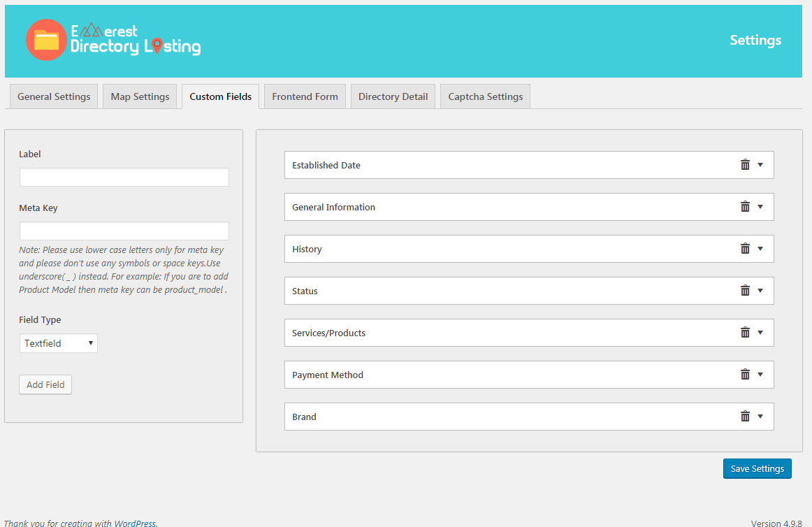Expand the Payment Method field
The width and height of the screenshot is (812, 527).
click(760, 375)
